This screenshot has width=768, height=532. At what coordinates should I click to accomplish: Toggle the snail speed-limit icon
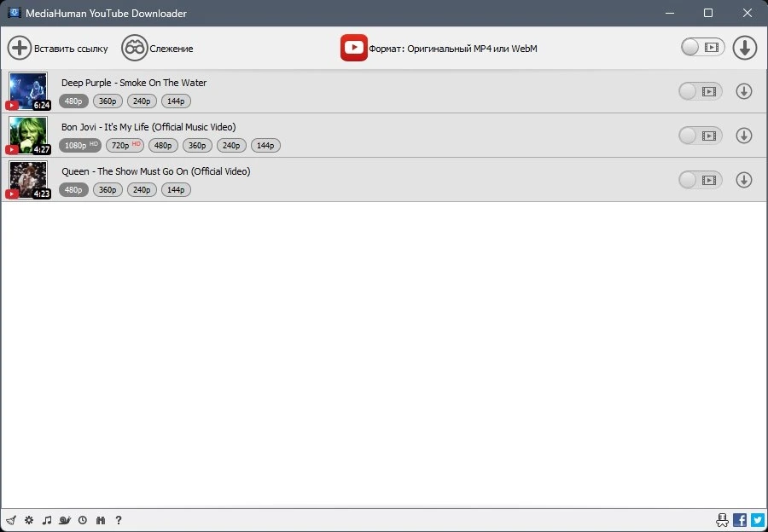(x=65, y=520)
